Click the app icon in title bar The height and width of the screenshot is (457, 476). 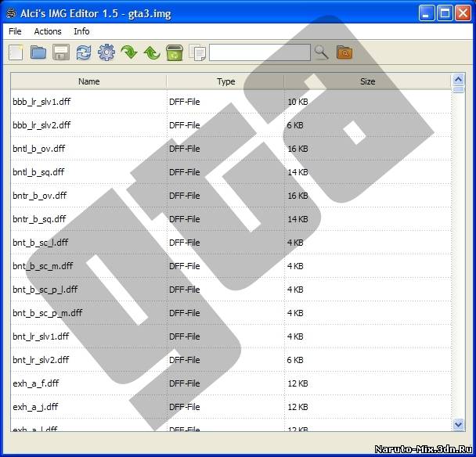point(11,13)
